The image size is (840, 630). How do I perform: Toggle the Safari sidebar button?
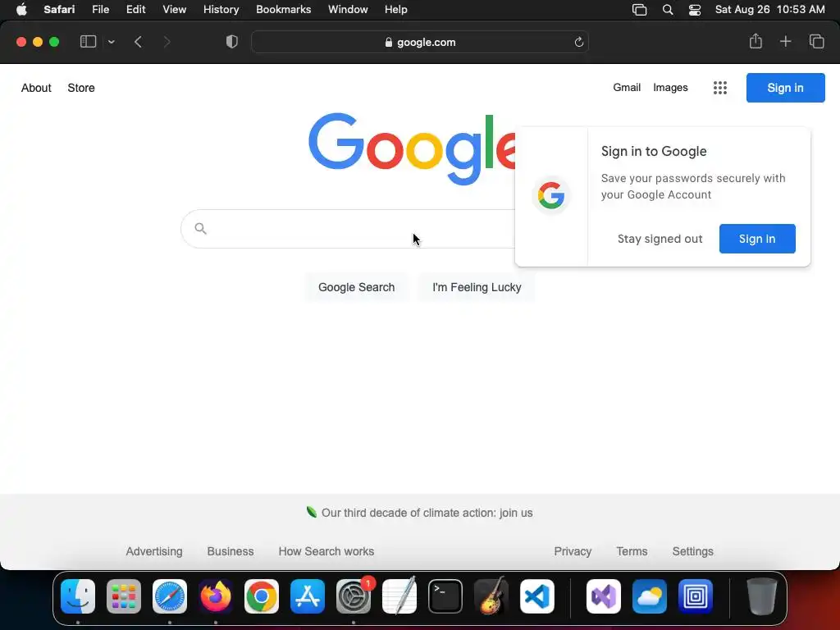(88, 42)
